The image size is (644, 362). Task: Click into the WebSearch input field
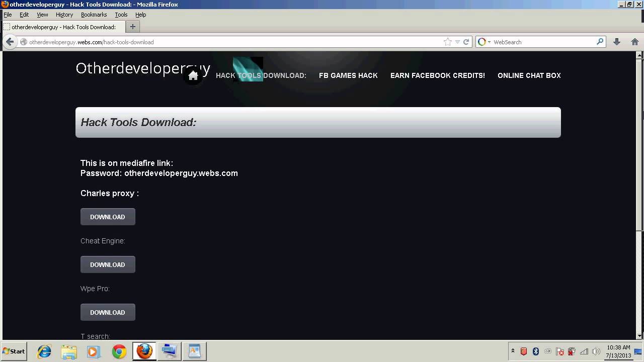tap(543, 42)
